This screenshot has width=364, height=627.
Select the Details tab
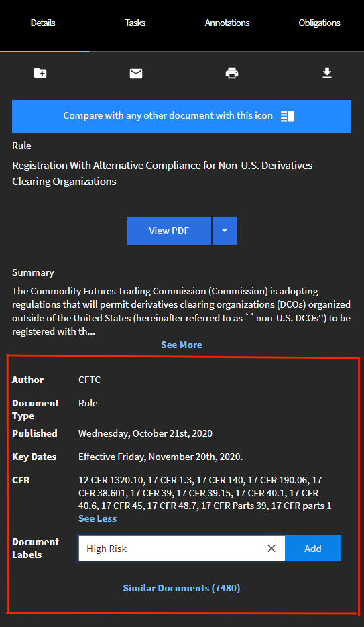click(43, 23)
